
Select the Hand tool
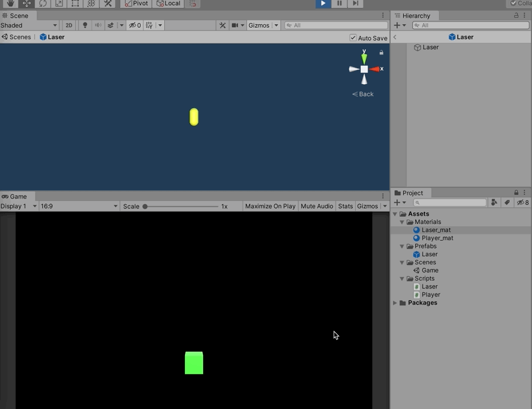coord(11,3)
